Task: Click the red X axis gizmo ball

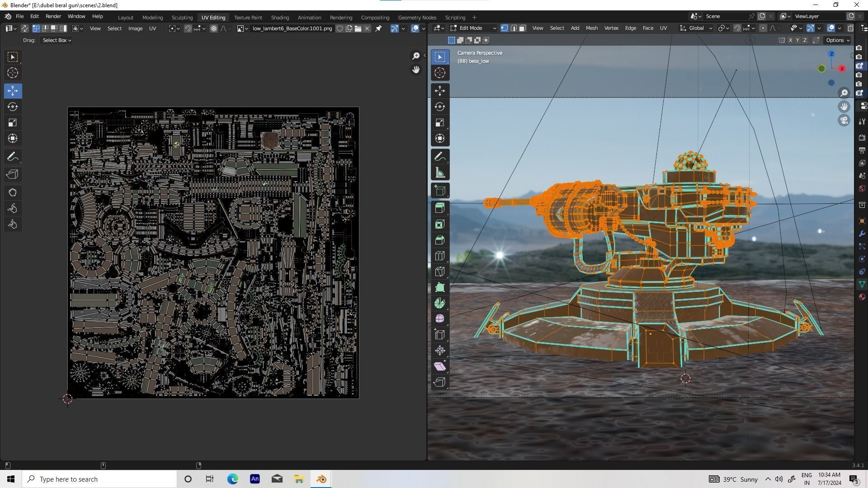Action: click(x=842, y=69)
